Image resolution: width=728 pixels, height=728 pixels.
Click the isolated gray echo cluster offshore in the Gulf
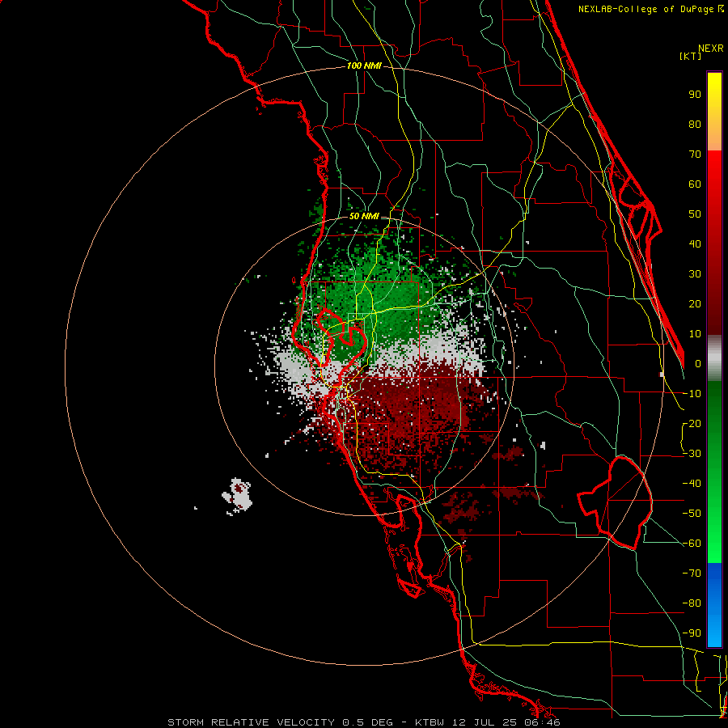[237, 495]
